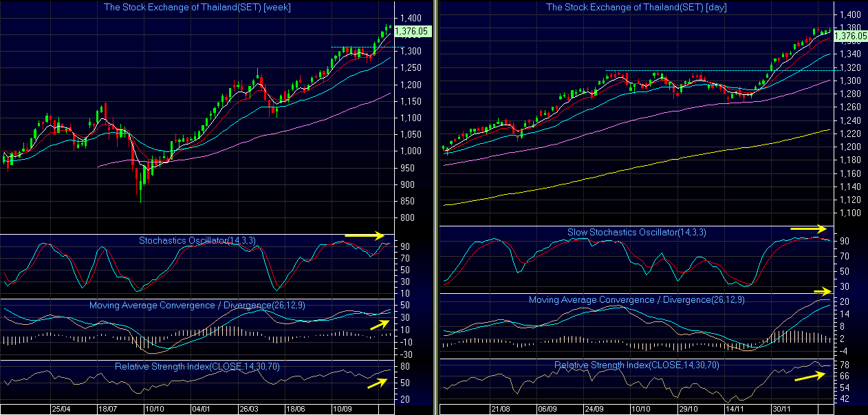Click the 1,340 price level on daily axis

849,54
